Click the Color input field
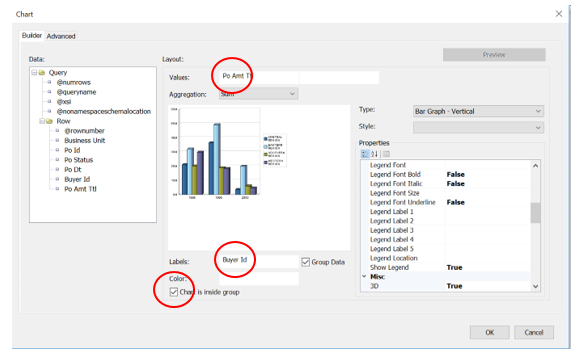The height and width of the screenshot is (362, 583). [x=259, y=279]
